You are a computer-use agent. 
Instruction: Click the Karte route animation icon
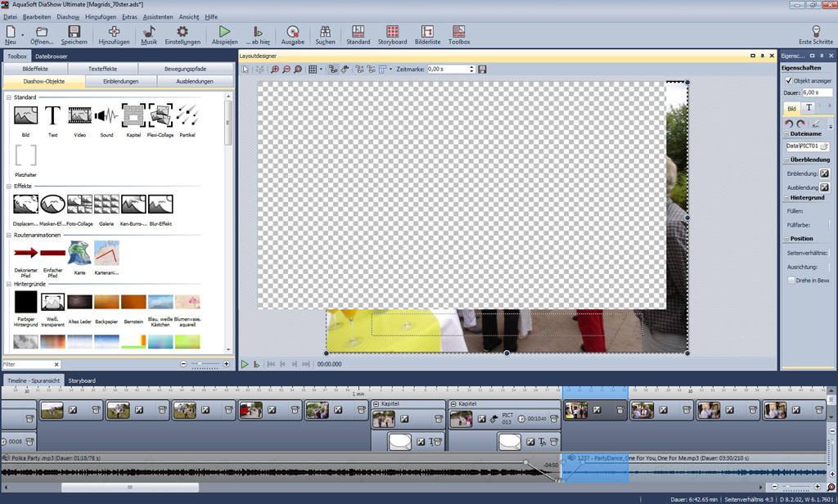click(79, 254)
